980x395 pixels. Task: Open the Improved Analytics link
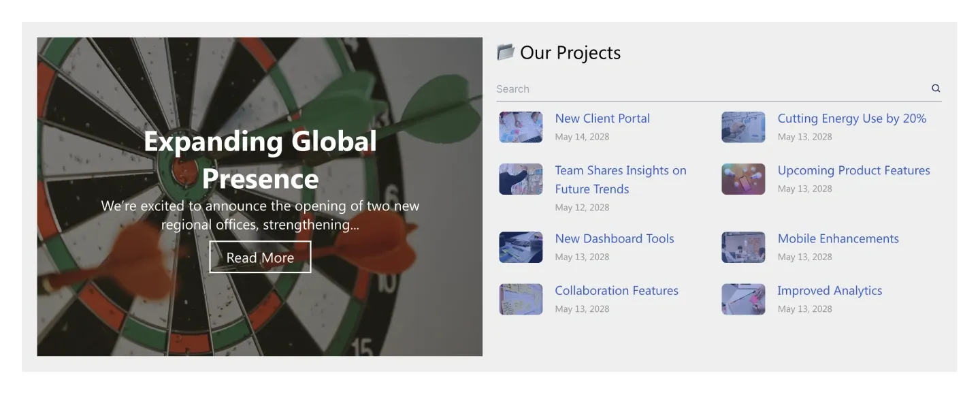click(x=830, y=290)
